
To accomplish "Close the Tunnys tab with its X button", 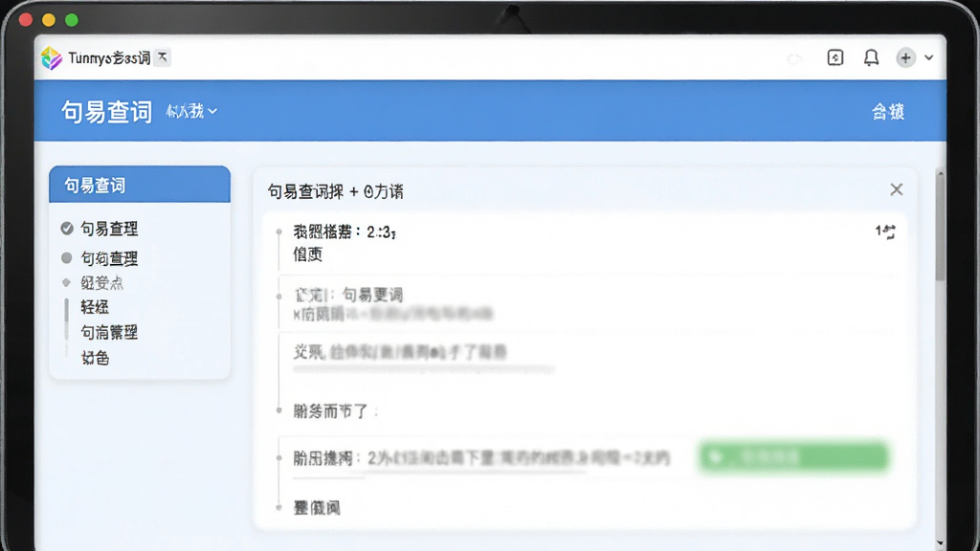I will (163, 57).
